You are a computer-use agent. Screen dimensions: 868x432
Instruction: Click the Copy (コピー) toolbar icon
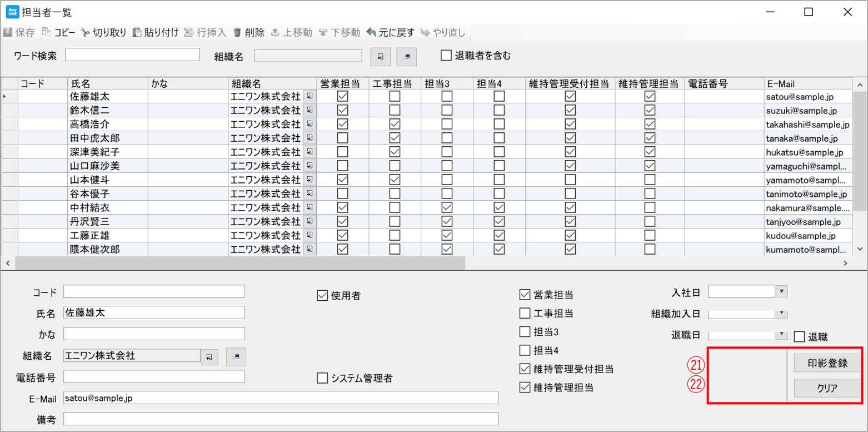pos(47,33)
